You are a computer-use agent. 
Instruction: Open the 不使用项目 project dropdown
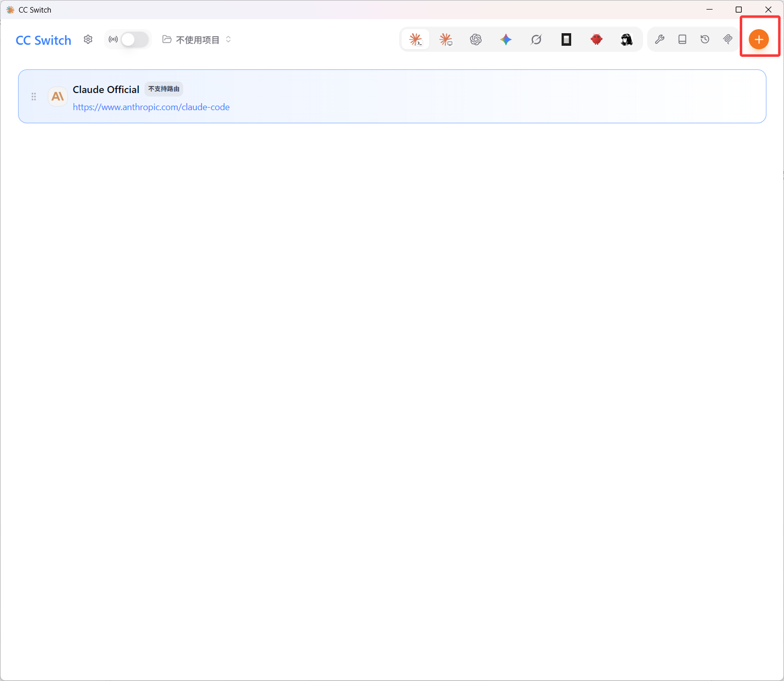197,40
